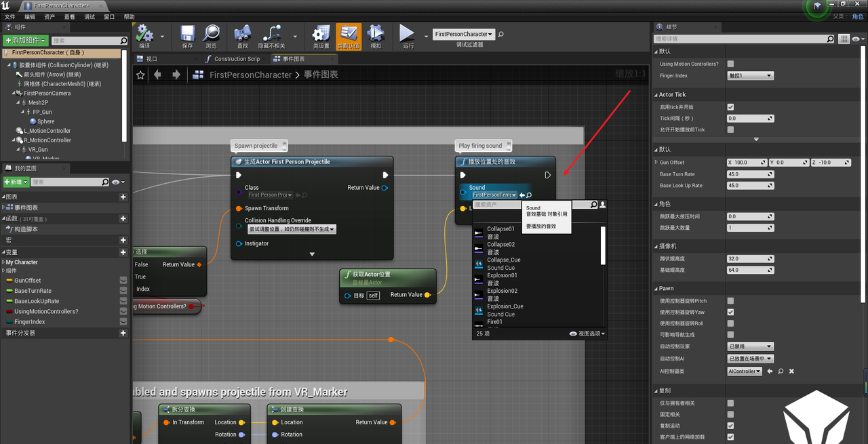The width and height of the screenshot is (868, 444).
Task: Add new event dispatcher plus icon
Action: click(123, 333)
